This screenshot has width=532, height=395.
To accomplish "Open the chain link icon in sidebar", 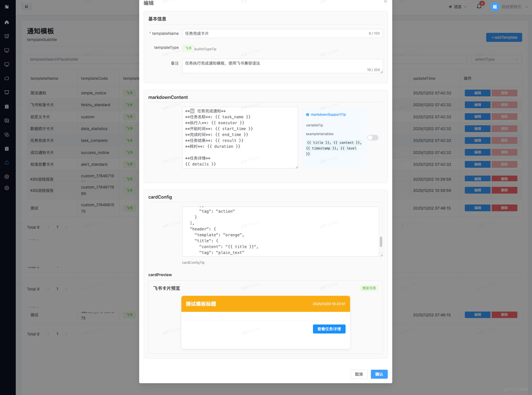I will pos(7,135).
